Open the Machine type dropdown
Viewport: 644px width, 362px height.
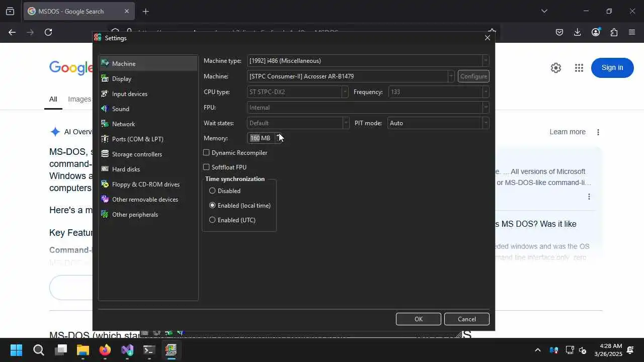pos(368,61)
